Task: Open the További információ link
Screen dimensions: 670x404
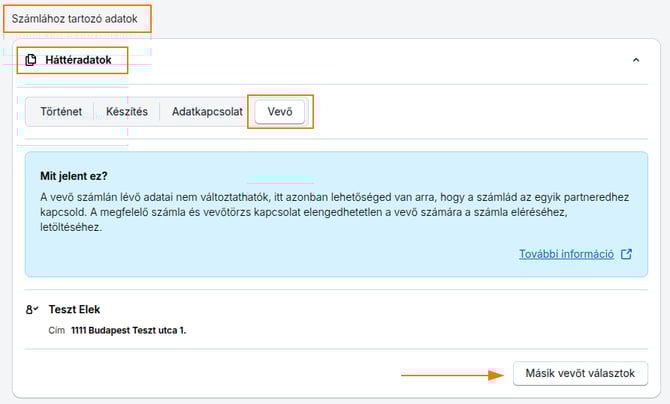Action: tap(566, 254)
